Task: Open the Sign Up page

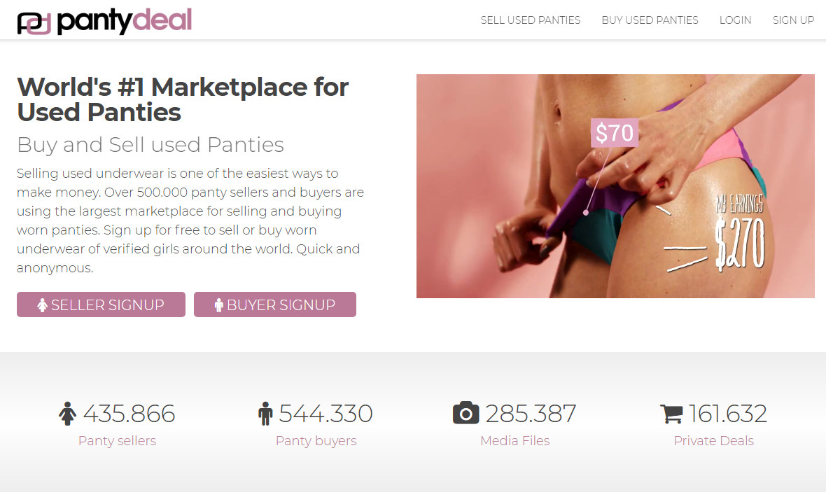Action: pos(793,20)
